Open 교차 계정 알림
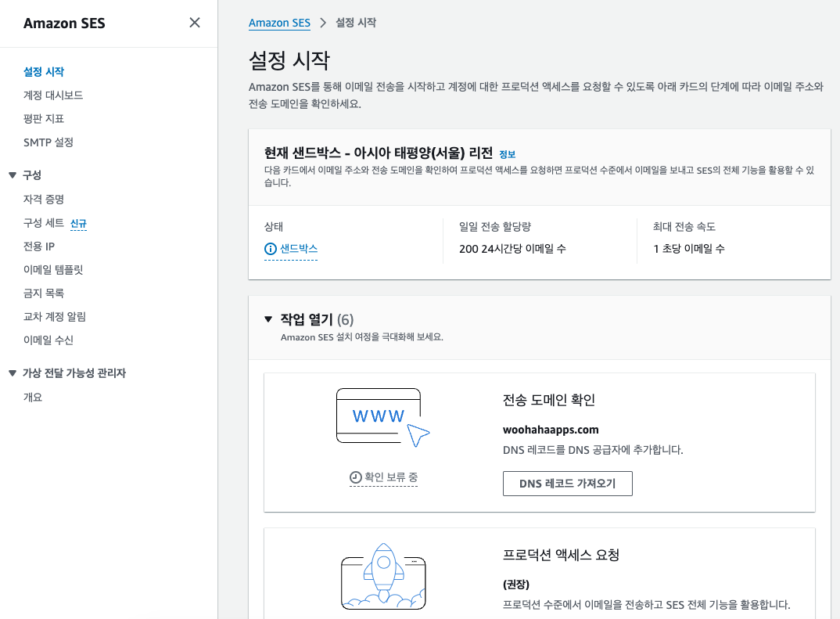The image size is (840, 619). tap(55, 317)
